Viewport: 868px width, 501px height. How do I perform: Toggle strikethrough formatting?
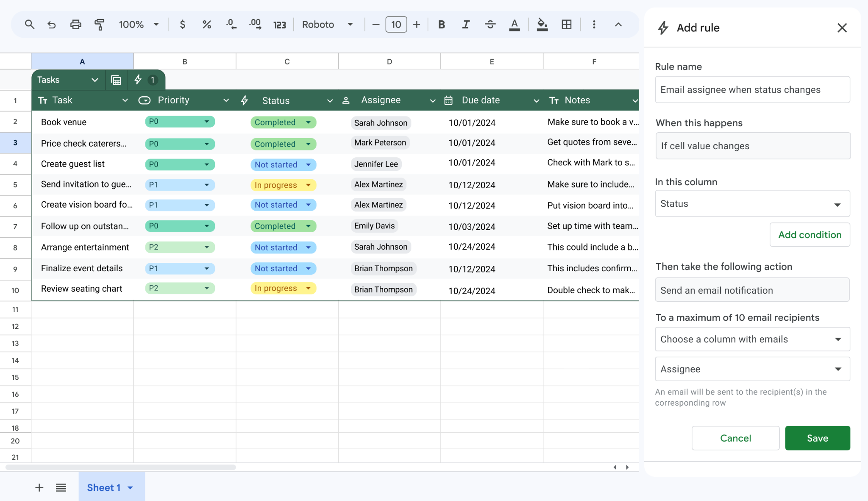490,25
